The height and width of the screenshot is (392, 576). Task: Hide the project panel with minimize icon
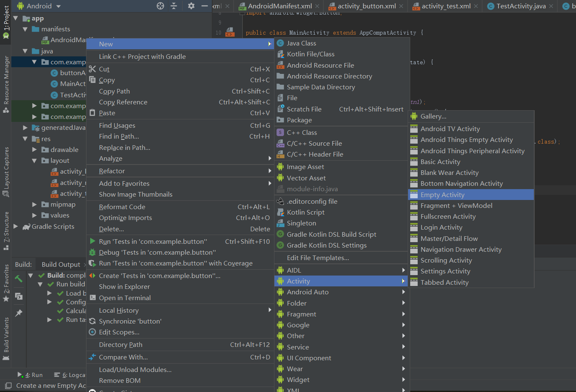tap(205, 6)
